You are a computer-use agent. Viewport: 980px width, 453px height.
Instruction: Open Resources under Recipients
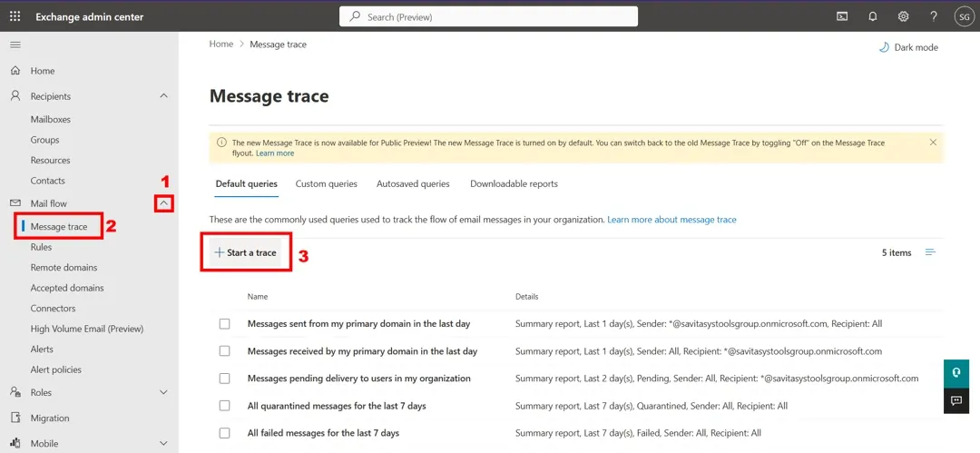pos(51,160)
